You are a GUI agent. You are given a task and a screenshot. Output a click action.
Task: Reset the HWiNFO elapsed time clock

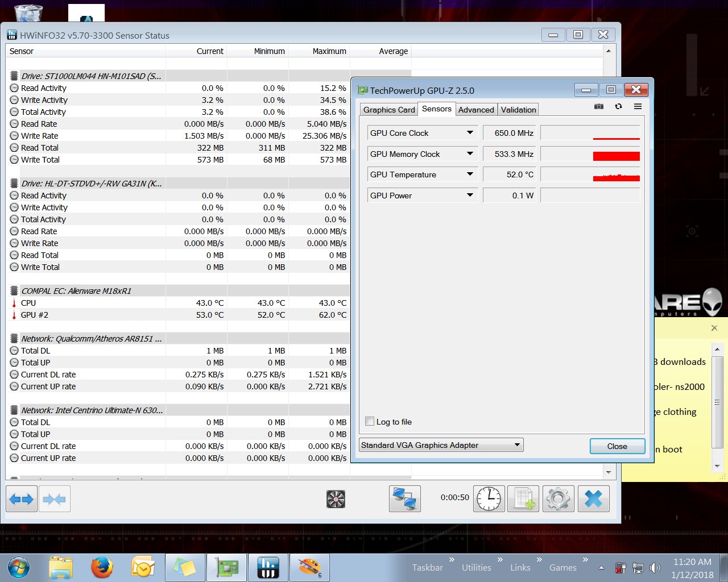[x=489, y=499]
